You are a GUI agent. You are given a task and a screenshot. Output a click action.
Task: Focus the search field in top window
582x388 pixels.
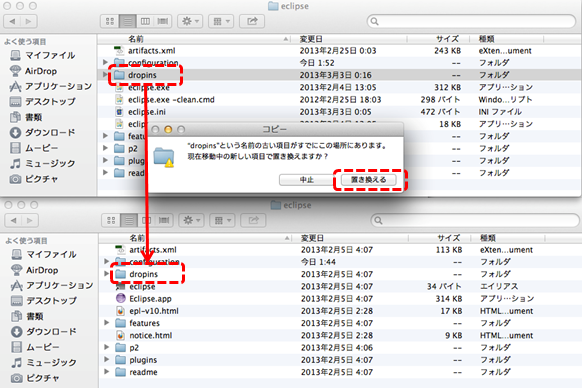471,21
